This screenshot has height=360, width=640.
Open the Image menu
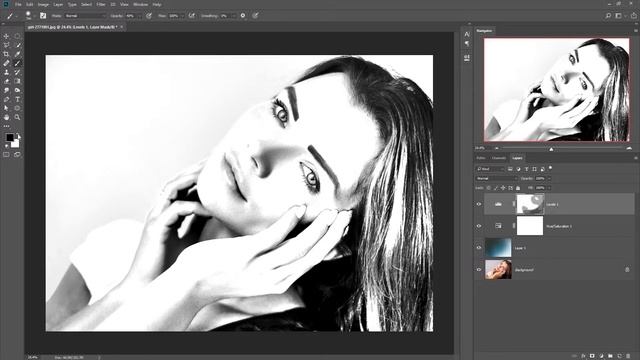tap(43, 4)
